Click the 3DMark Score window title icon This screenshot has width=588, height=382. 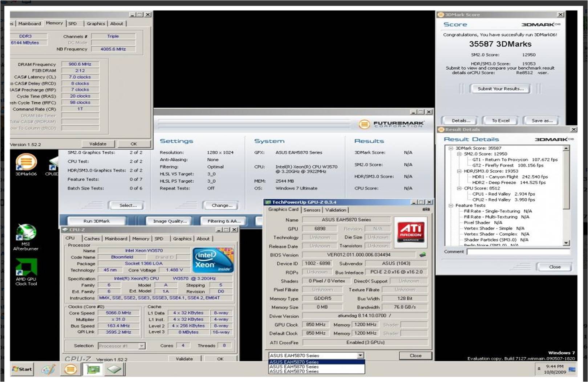tap(441, 15)
